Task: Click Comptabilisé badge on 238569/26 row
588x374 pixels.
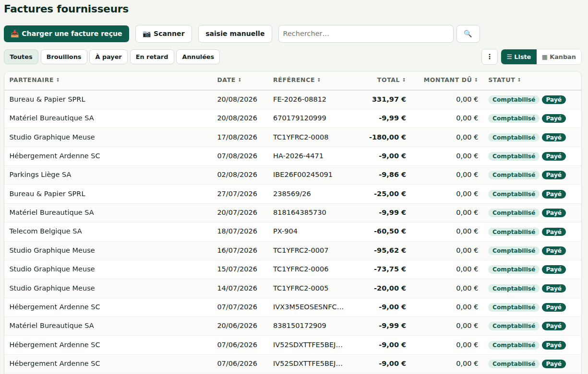Action: 514,194
